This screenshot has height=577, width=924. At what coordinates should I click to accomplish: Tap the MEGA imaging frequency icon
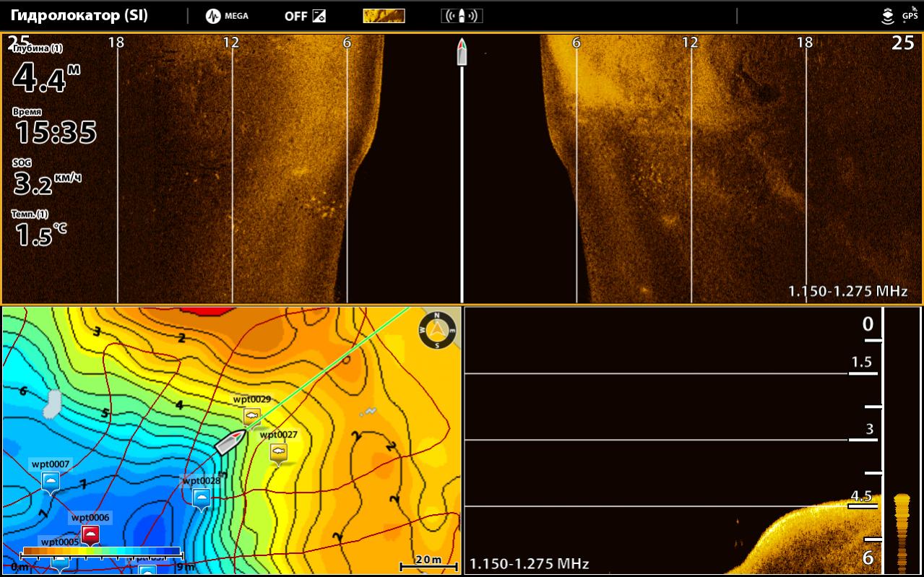click(227, 16)
